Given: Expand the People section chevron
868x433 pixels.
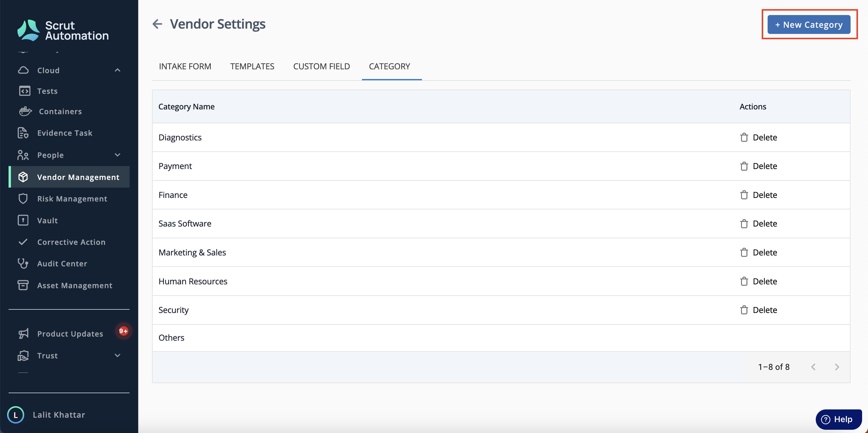Looking at the screenshot, I should [118, 155].
